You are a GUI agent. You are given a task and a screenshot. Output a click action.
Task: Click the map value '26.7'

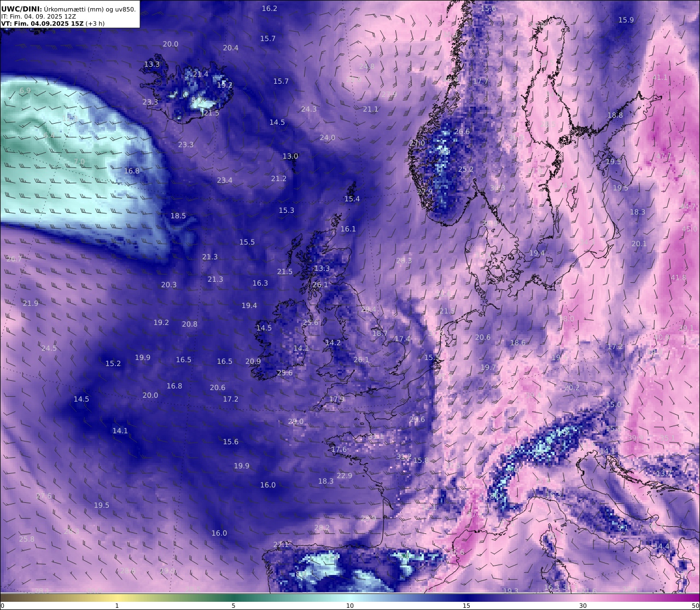(x=14, y=259)
